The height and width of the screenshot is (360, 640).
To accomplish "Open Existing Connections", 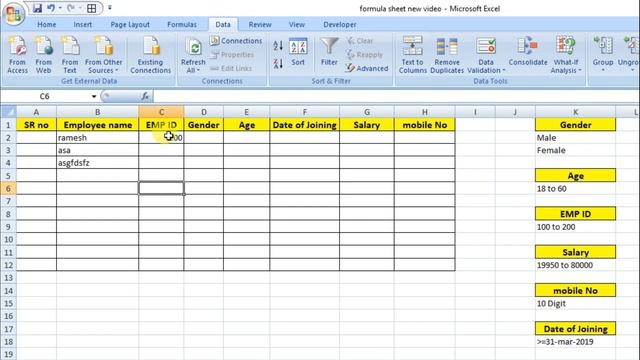I will click(x=151, y=55).
